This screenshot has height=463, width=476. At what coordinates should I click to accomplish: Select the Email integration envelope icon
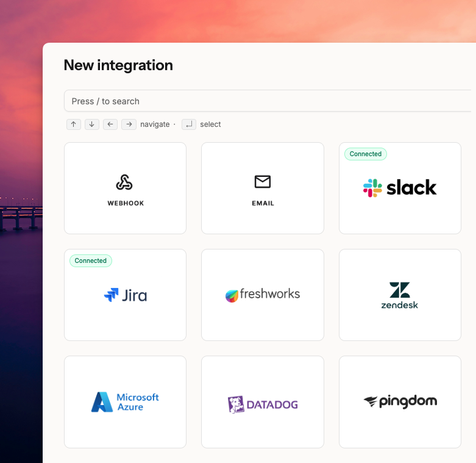[263, 182]
